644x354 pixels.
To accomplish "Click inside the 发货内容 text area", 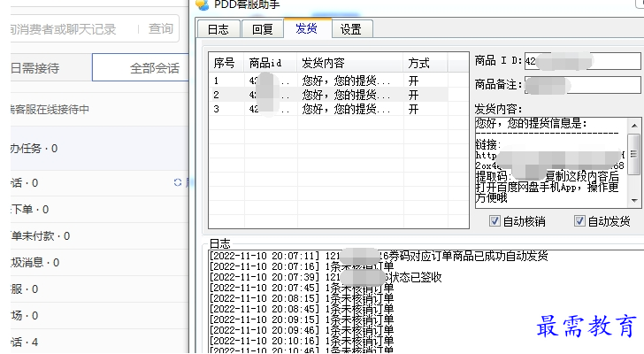I will [x=552, y=162].
